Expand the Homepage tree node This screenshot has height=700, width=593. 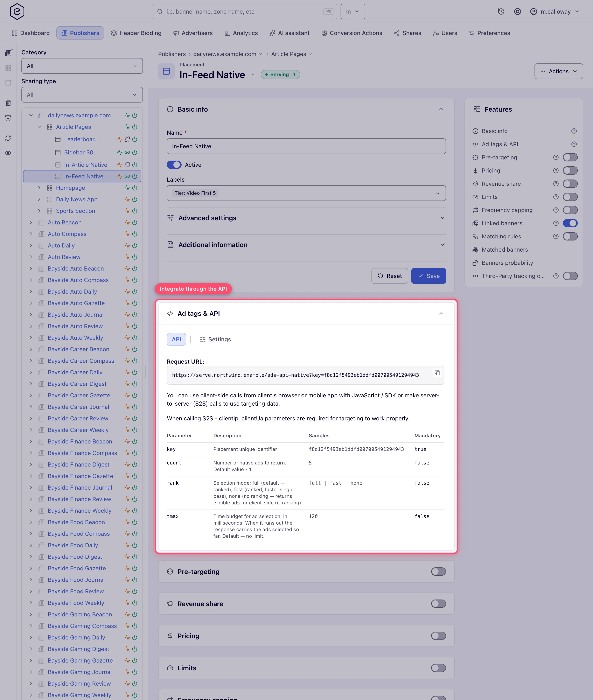[39, 188]
